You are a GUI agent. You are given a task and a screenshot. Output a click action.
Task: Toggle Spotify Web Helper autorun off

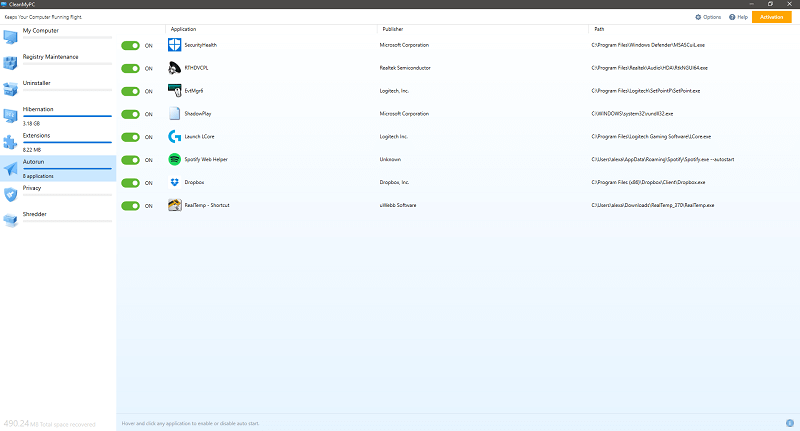[131, 160]
